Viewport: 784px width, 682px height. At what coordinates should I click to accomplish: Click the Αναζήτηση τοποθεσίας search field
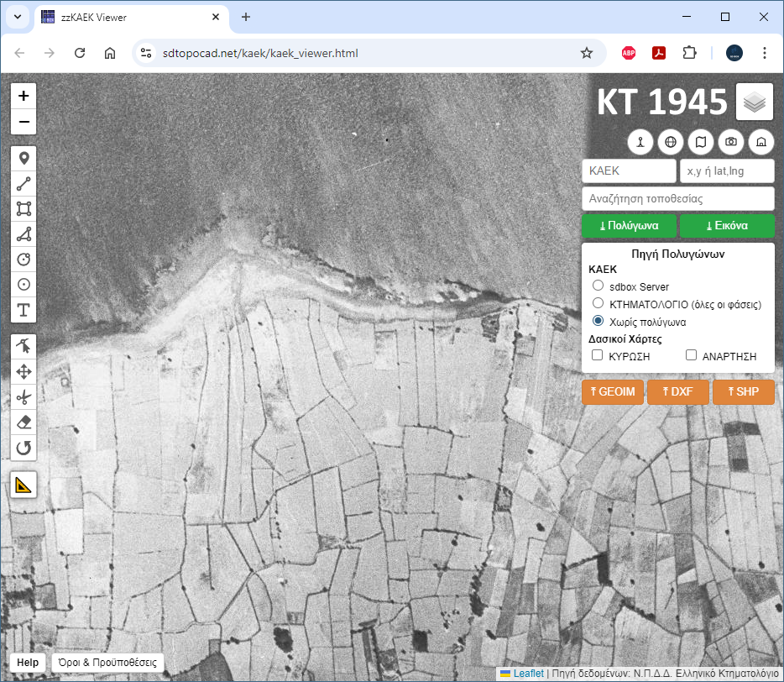point(677,199)
